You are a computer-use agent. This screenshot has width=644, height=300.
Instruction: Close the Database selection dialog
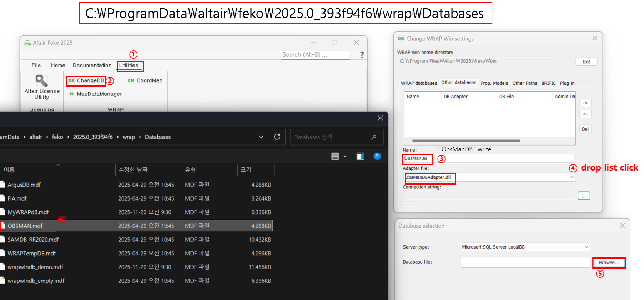click(x=623, y=226)
